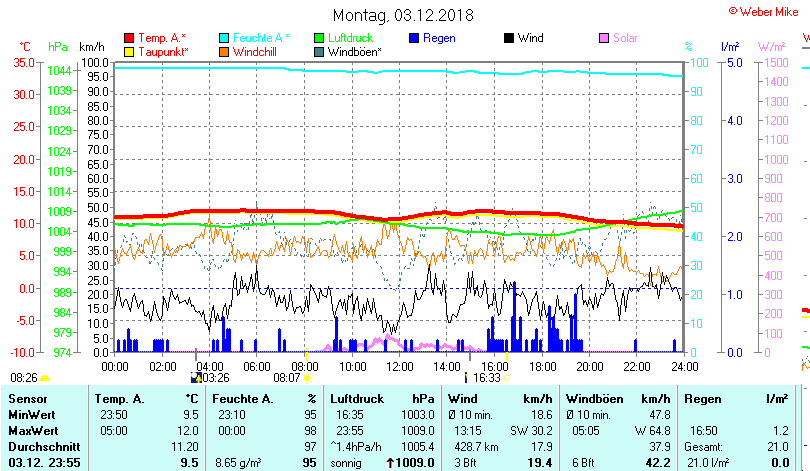Click the average temperature value 11.20
Viewport: 810px width, 471px height.
185,447
